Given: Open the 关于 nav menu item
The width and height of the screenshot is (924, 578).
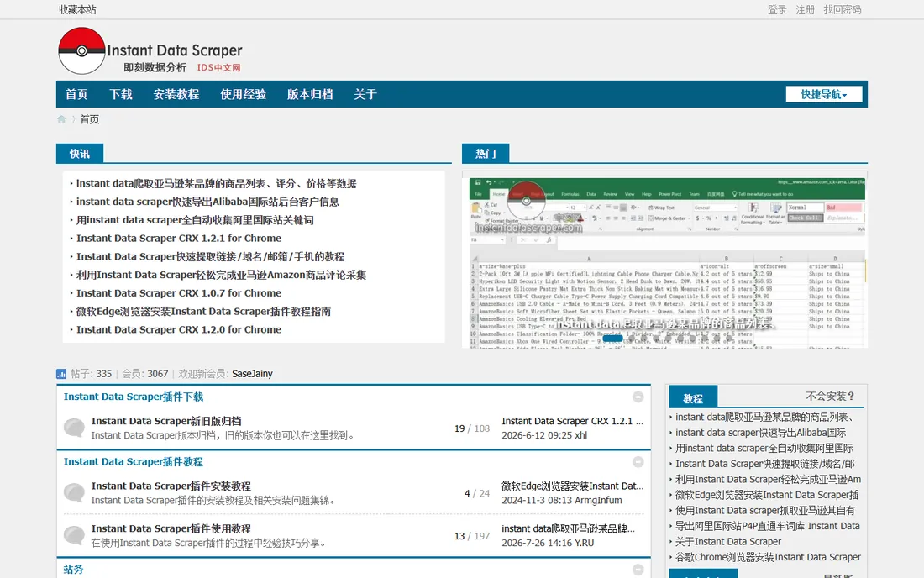Looking at the screenshot, I should [365, 94].
